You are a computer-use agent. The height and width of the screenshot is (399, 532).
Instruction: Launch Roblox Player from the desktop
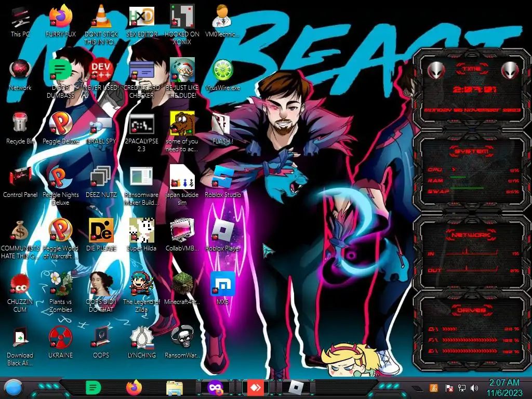[222, 231]
